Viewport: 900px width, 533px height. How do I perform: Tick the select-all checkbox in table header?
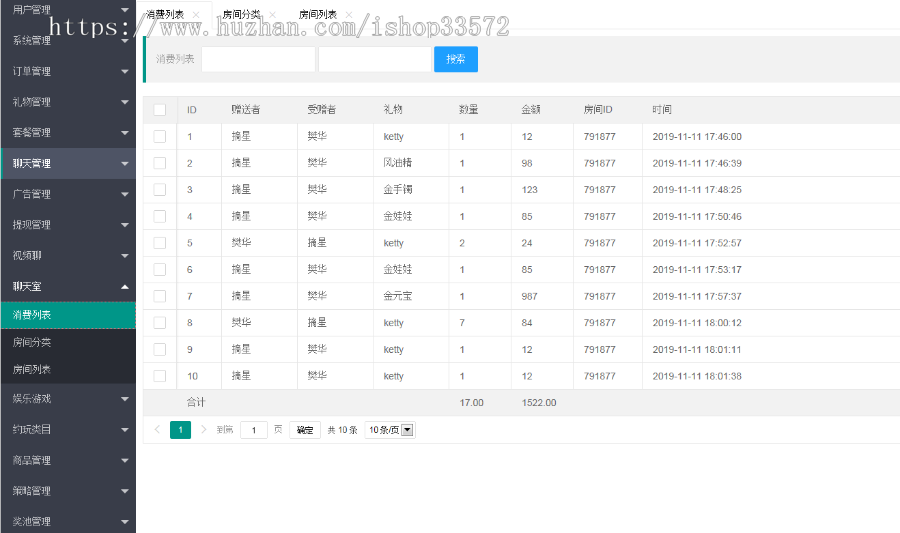(160, 110)
